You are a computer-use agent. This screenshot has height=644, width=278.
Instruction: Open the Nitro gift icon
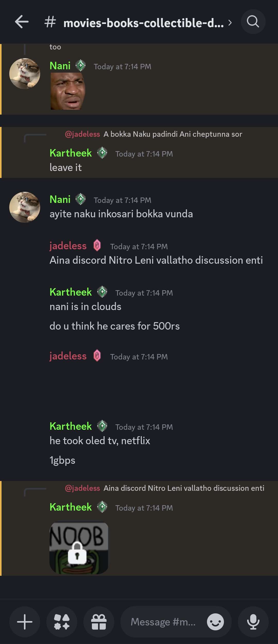coord(99,622)
